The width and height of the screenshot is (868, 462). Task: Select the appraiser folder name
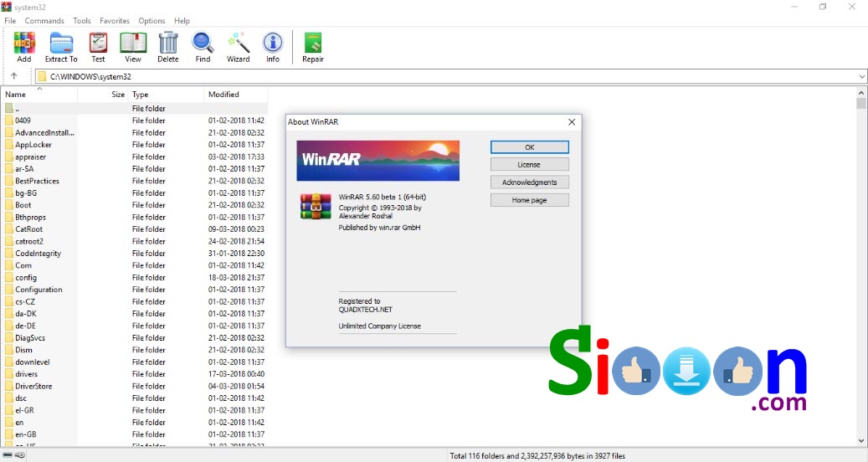30,157
